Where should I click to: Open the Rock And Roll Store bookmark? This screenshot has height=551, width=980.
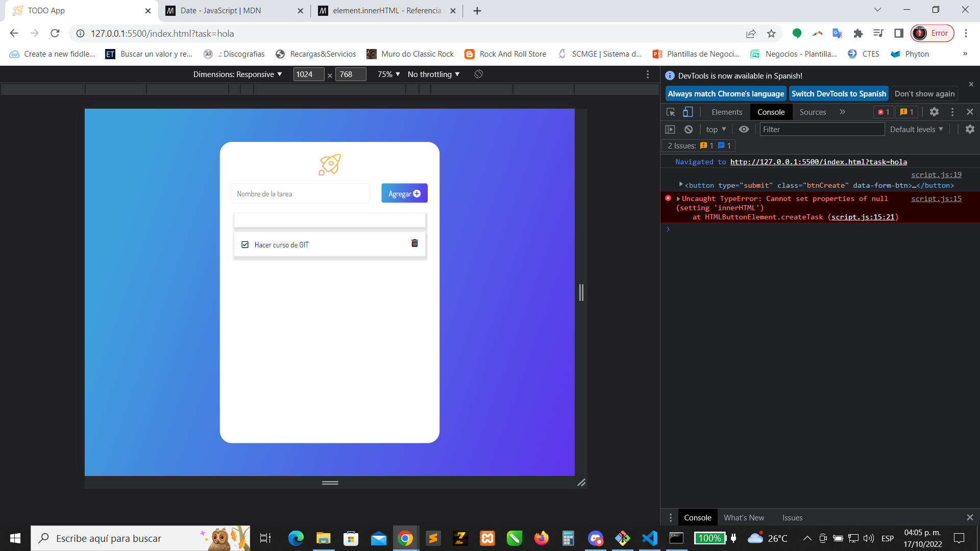coord(505,54)
